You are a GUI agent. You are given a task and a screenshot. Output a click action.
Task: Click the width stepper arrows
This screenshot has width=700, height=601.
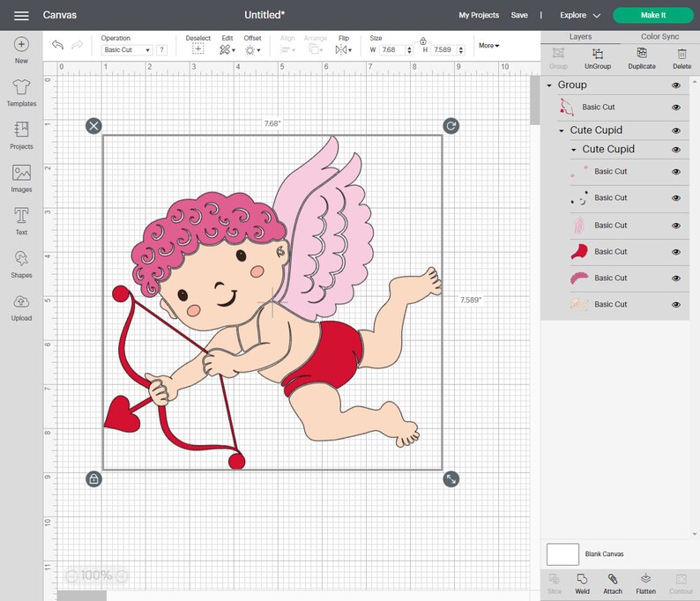coord(409,50)
